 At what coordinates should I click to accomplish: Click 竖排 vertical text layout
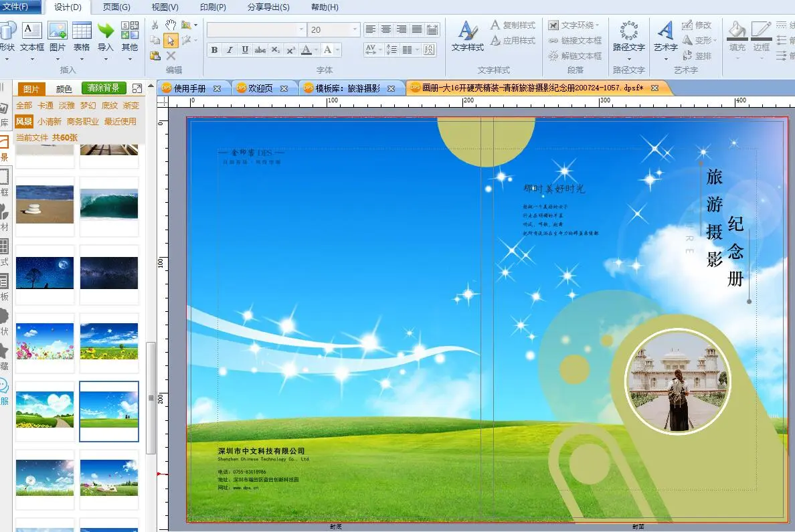point(697,56)
